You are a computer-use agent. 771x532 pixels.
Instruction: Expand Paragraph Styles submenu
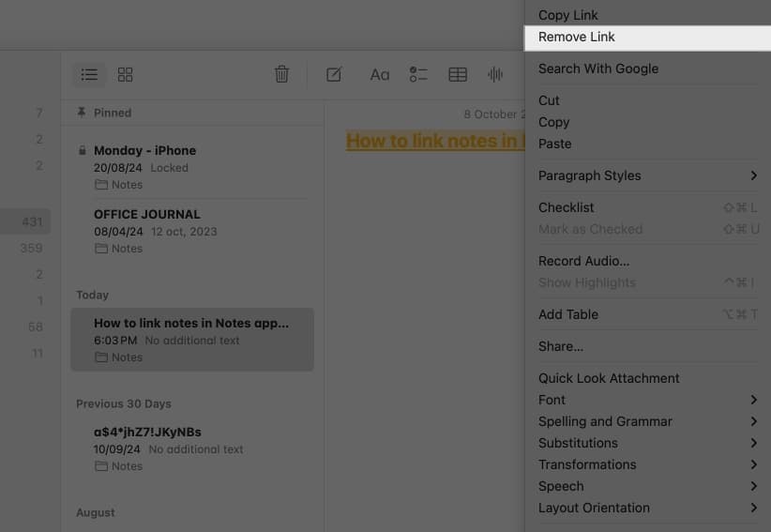pos(647,175)
